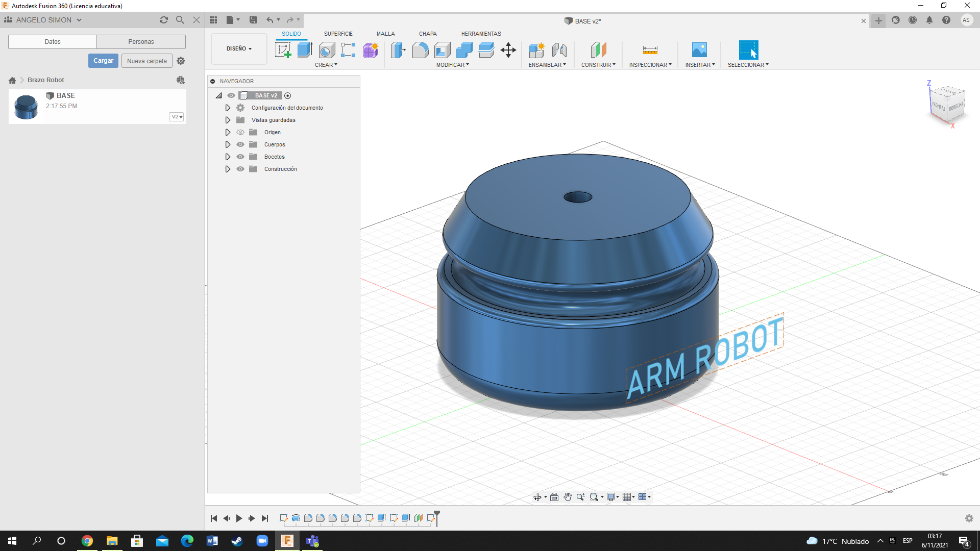
Task: Open the INSPECCIONAR dropdown menu
Action: click(650, 65)
